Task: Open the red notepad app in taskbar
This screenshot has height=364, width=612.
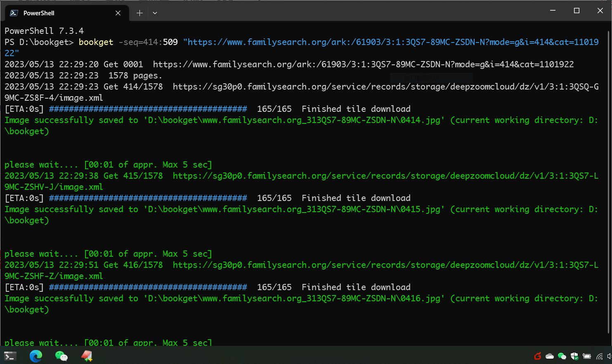Action: point(87,356)
